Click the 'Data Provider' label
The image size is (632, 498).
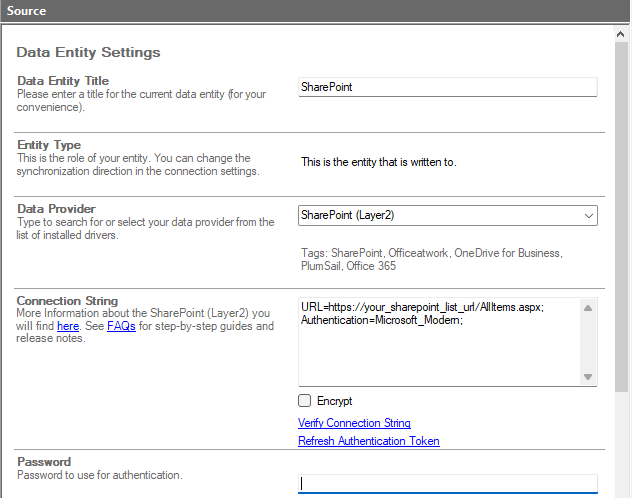[56, 209]
